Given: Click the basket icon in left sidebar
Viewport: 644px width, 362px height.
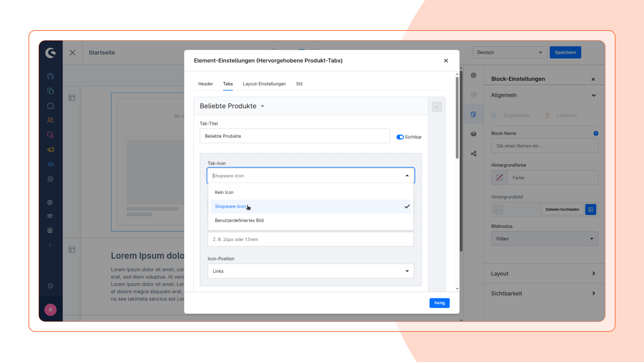Looking at the screenshot, I should click(x=50, y=216).
